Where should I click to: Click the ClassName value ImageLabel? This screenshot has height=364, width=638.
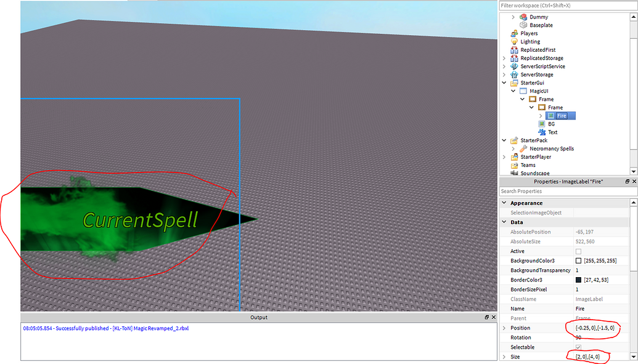point(589,299)
